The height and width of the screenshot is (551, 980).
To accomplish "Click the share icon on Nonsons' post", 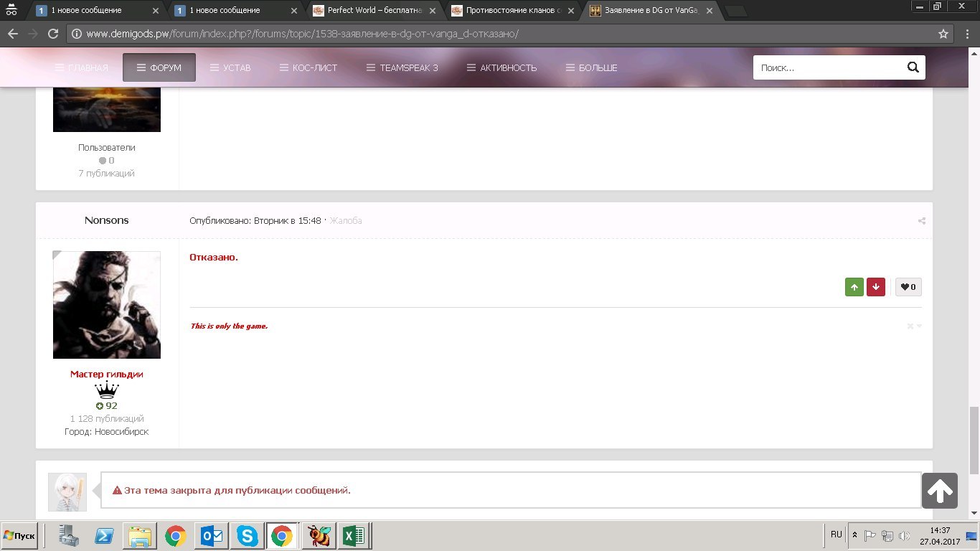I will pyautogui.click(x=921, y=221).
